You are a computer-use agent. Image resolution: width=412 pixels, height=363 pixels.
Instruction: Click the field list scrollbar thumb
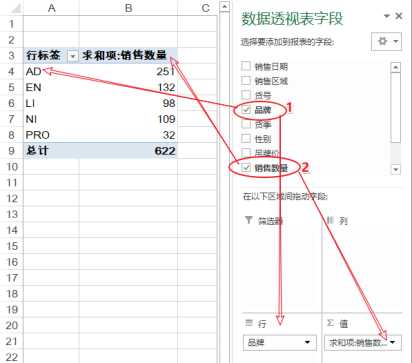(x=395, y=107)
